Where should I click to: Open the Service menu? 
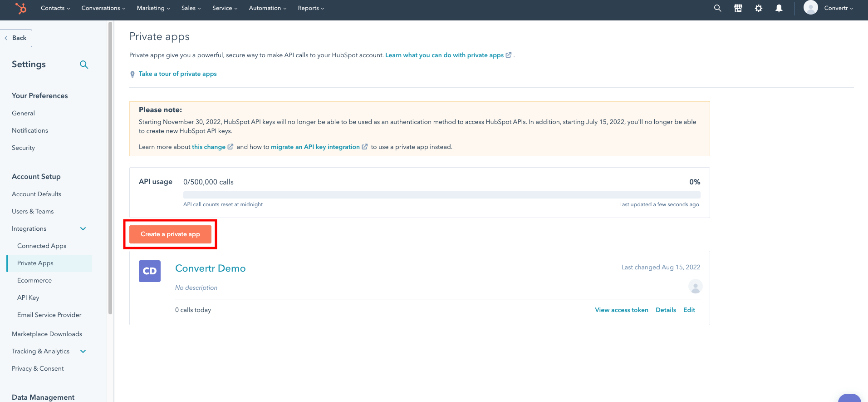tap(225, 8)
